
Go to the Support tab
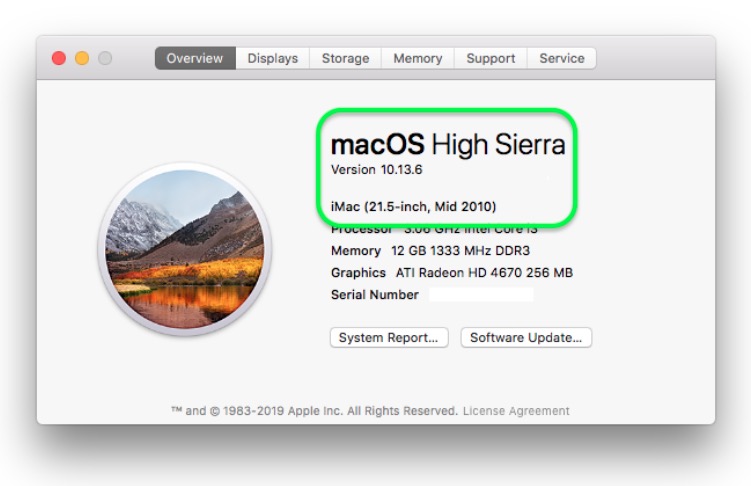click(x=490, y=58)
